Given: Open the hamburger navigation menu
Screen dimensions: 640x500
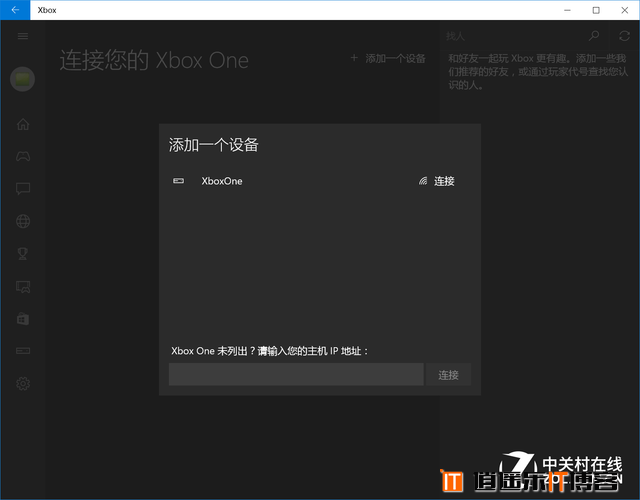Looking at the screenshot, I should pos(23,36).
